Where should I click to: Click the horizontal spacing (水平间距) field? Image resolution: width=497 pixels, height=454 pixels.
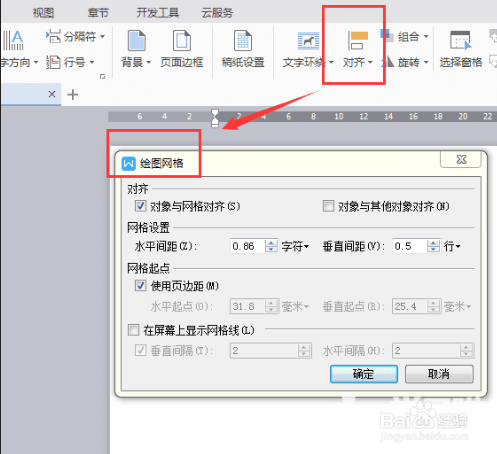(x=248, y=246)
